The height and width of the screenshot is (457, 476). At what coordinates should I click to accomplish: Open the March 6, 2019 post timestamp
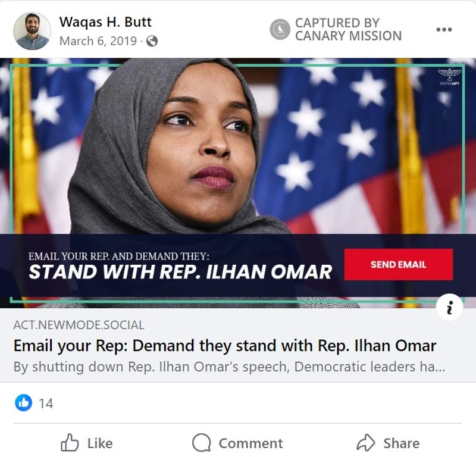[x=98, y=41]
